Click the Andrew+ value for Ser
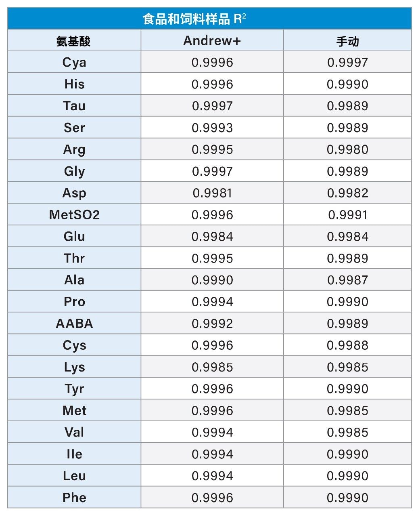Viewport: 420px width, 517px height. [x=212, y=128]
